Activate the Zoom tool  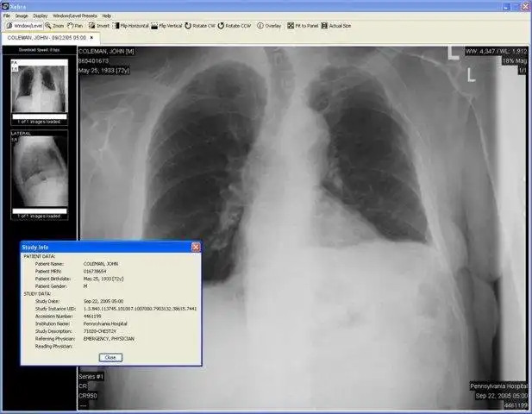tap(54, 26)
